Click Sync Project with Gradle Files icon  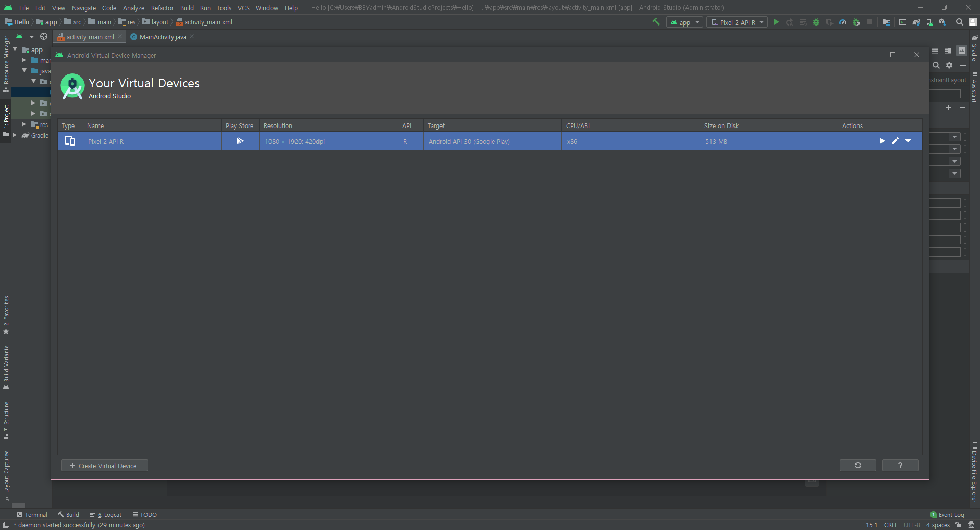point(916,22)
